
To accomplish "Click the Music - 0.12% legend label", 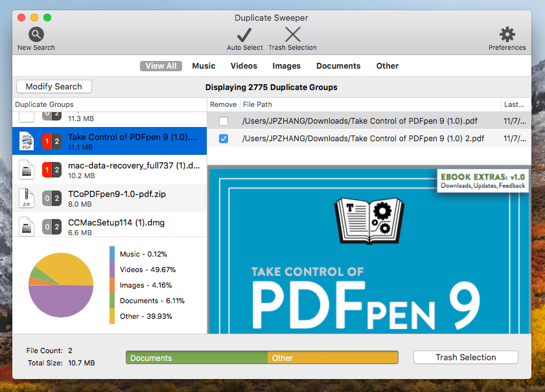I will [x=143, y=254].
